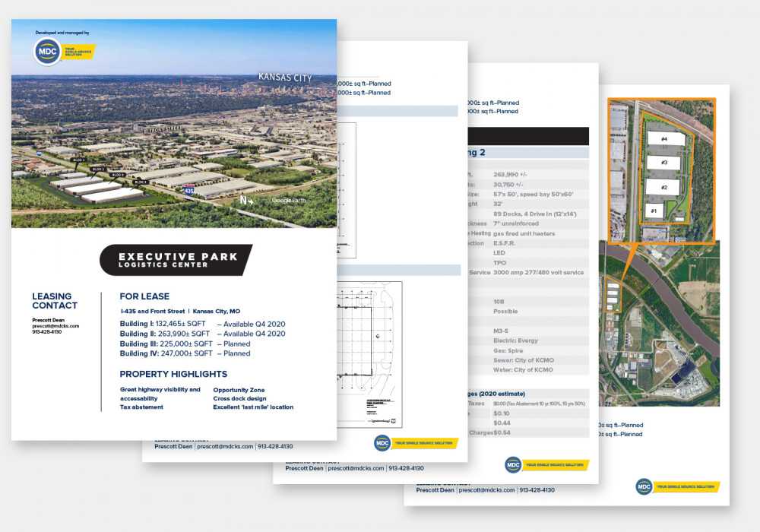The image size is (760, 532).
Task: Click the MDC logo in the fourth page footer
Action: tap(644, 486)
